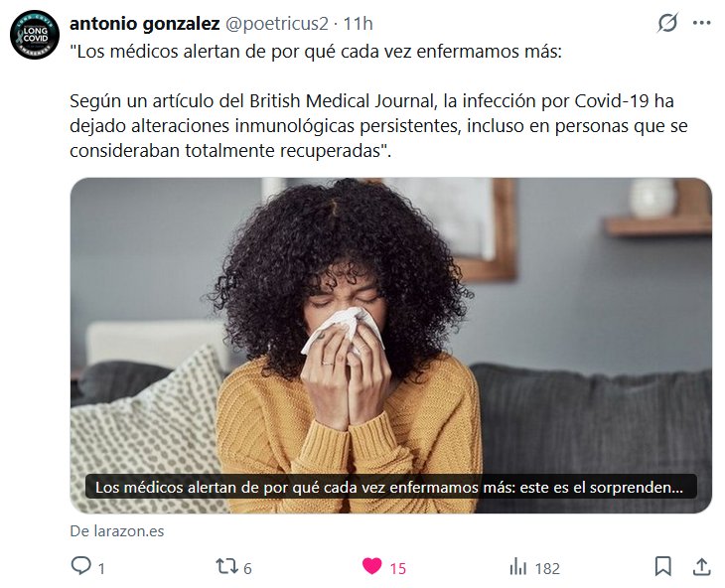This screenshot has height=588, width=725.
Task: Click the reply count number 1
Action: 101,568
